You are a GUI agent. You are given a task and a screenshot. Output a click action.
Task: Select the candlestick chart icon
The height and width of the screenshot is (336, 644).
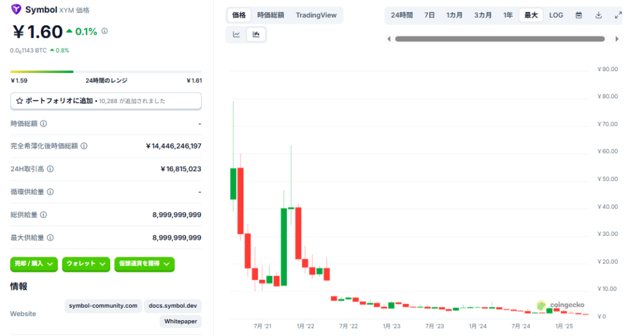[256, 35]
